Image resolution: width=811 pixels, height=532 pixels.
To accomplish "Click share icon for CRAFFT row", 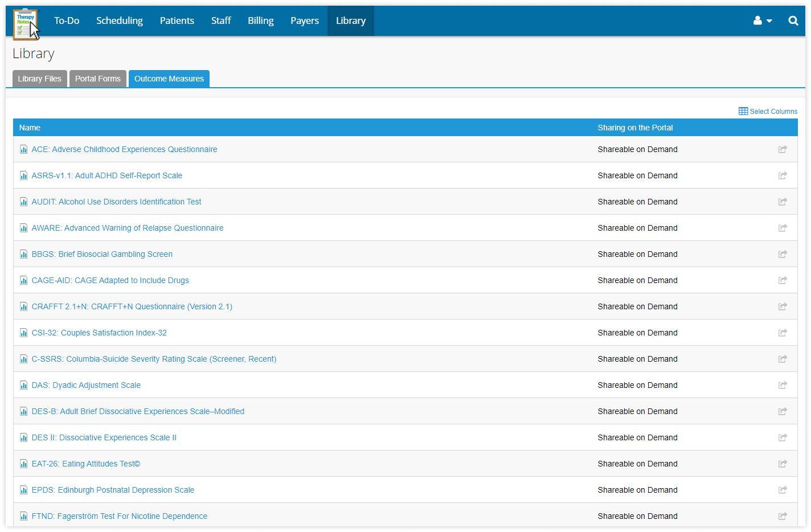I will point(783,306).
